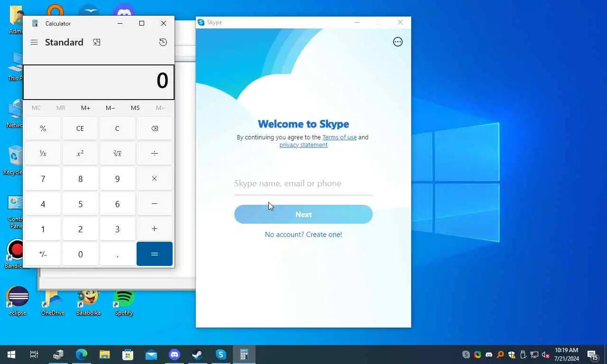Open Microsoft Edge from the taskbar
Viewport: 607px width, 364px height.
[x=82, y=355]
